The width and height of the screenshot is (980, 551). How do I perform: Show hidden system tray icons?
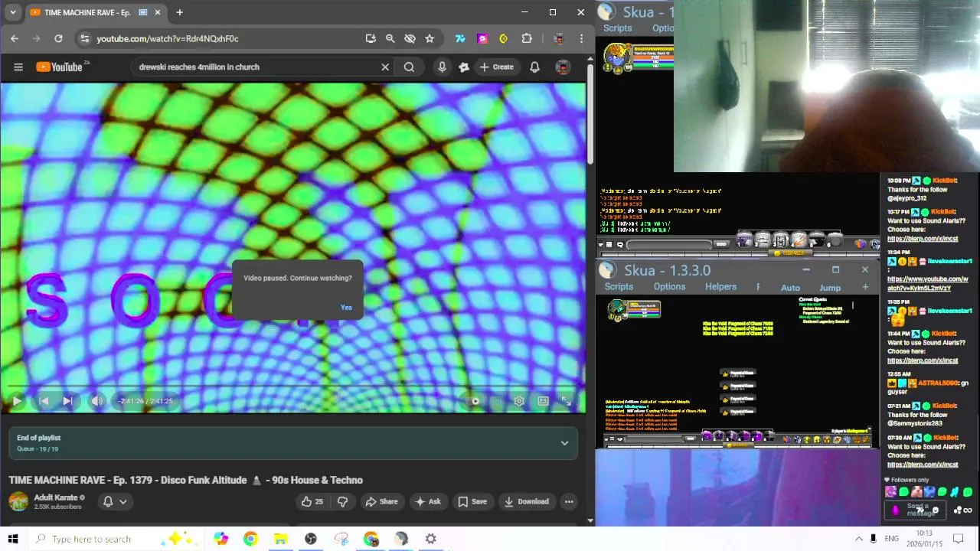coord(858,539)
